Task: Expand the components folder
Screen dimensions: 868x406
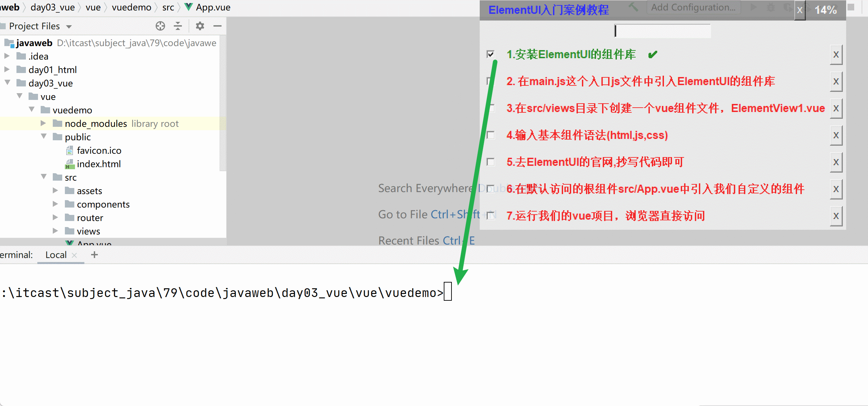Action: pos(55,205)
